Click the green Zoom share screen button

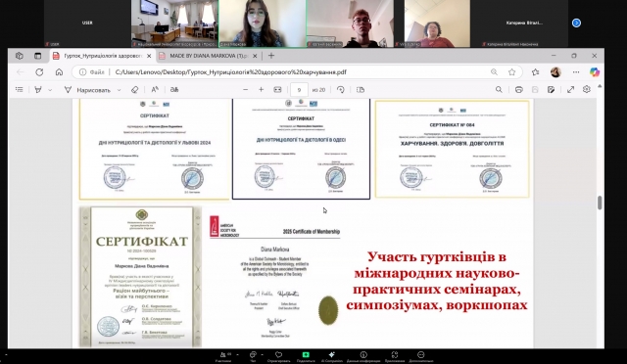306,354
